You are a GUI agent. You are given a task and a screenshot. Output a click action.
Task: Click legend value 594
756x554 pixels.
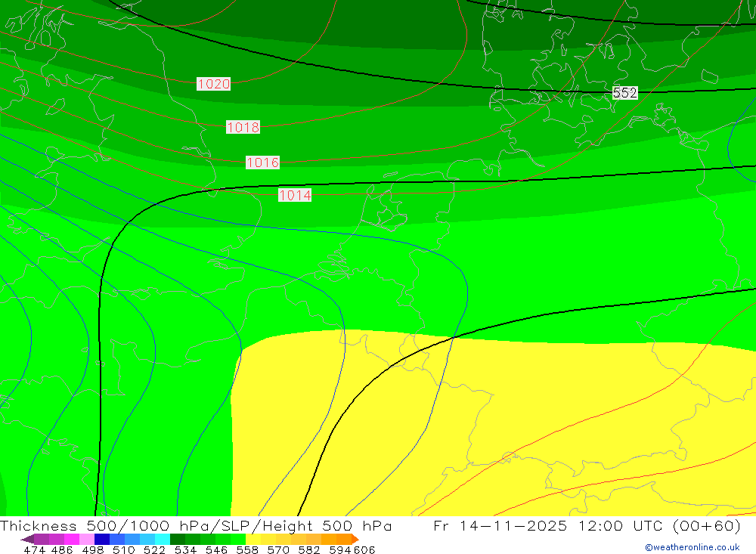[x=340, y=549]
